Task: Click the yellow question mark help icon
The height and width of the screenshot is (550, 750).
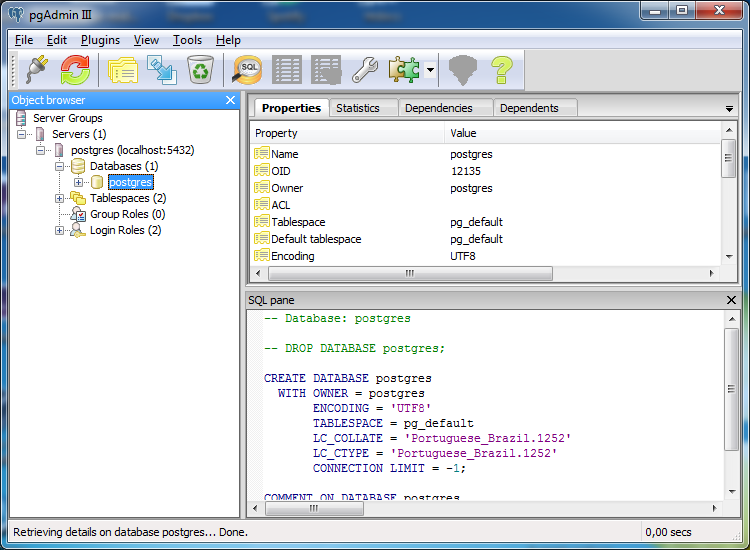Action: tap(502, 70)
